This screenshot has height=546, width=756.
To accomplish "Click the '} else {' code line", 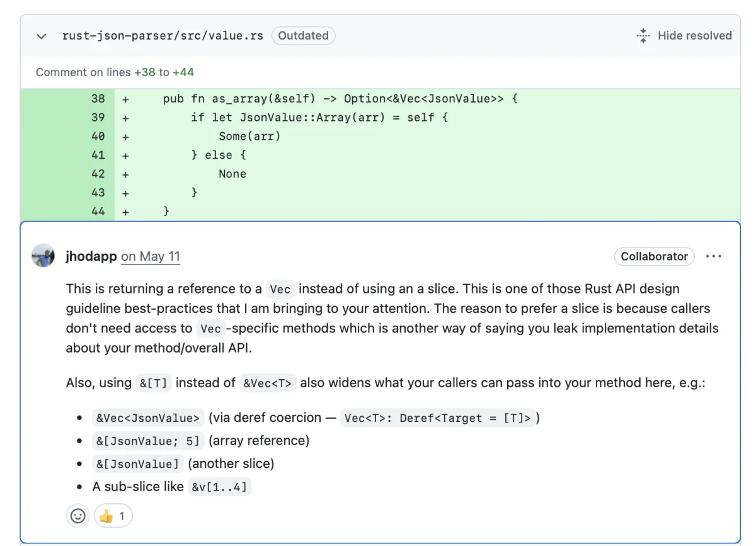I will tap(219, 156).
